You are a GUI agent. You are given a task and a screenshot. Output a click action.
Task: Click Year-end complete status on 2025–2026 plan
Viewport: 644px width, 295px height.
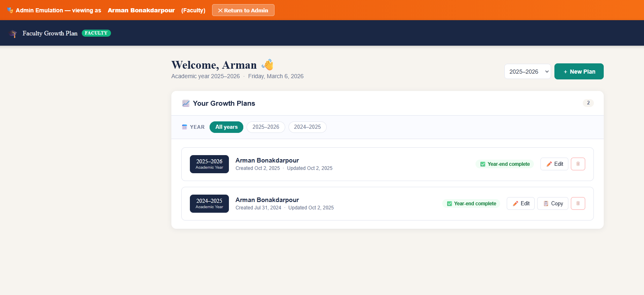(x=504, y=164)
